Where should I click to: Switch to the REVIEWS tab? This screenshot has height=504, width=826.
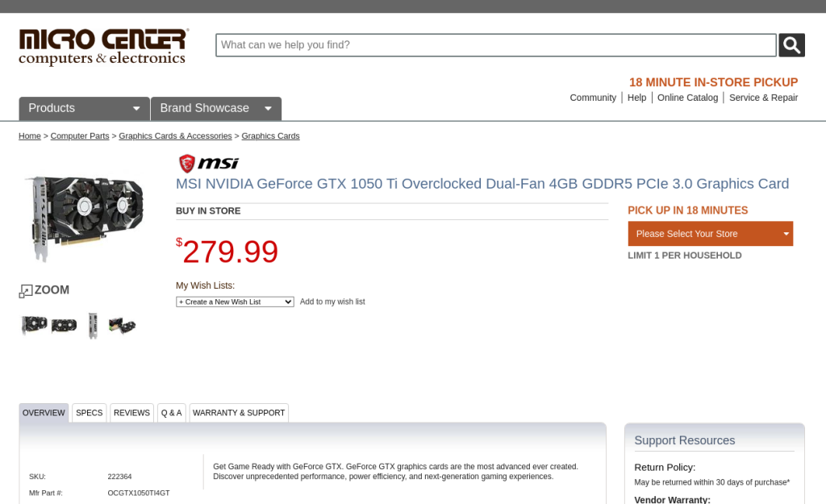(x=131, y=413)
